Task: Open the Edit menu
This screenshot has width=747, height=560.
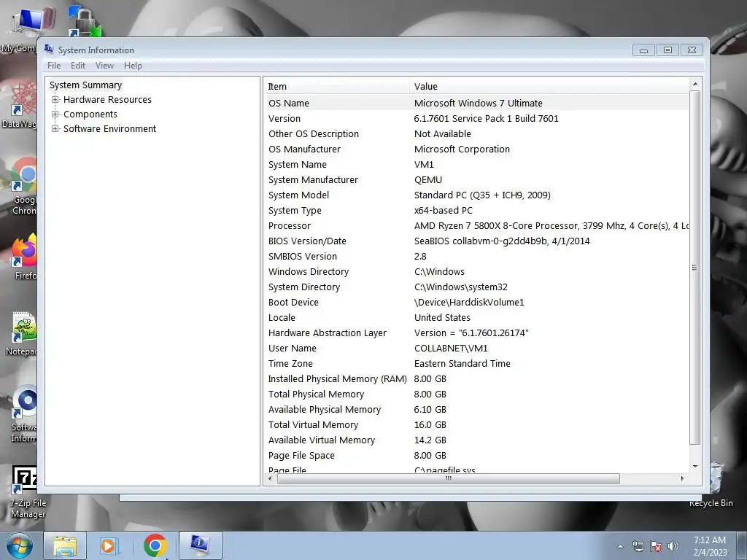Action: coord(77,66)
